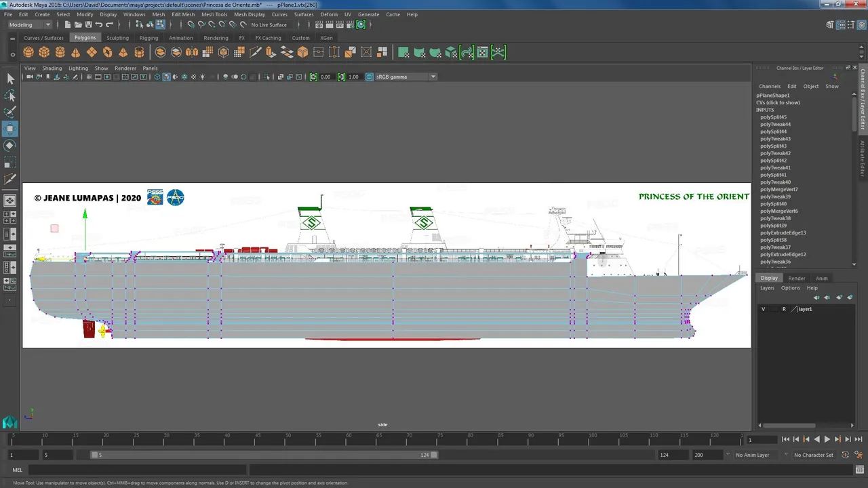This screenshot has height=488, width=868.
Task: Open the Modeling menu set dropdown
Action: pyautogui.click(x=29, y=24)
